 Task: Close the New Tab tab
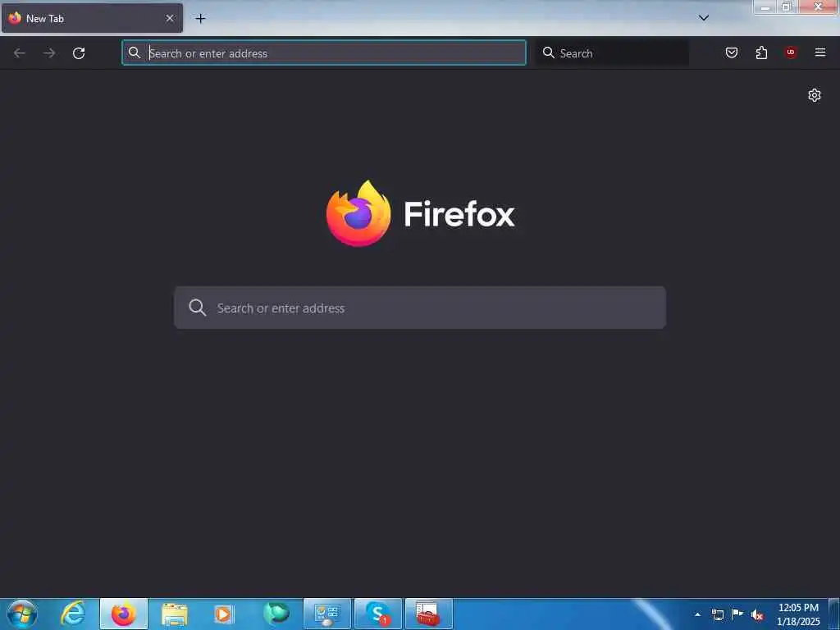(170, 18)
